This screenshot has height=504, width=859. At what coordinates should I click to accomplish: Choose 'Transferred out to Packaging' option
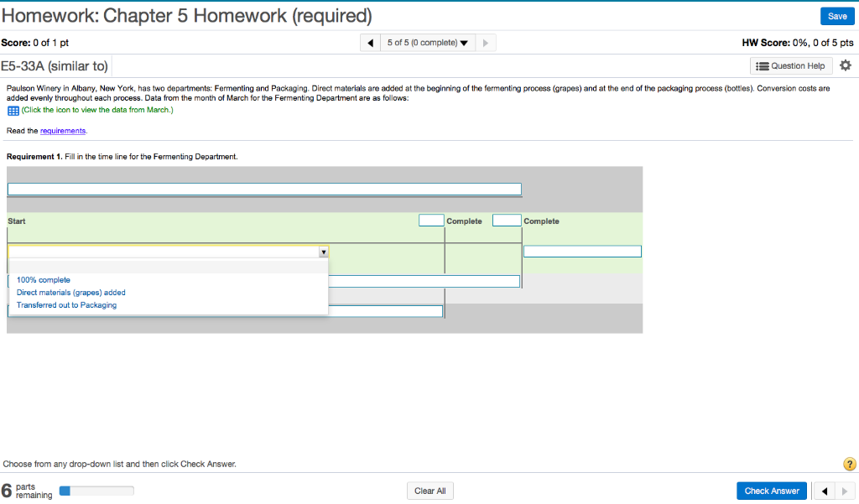coord(66,305)
